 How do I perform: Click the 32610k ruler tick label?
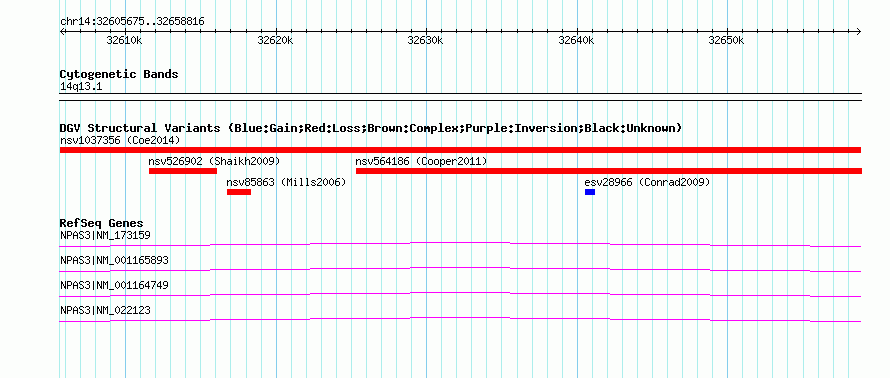point(124,40)
